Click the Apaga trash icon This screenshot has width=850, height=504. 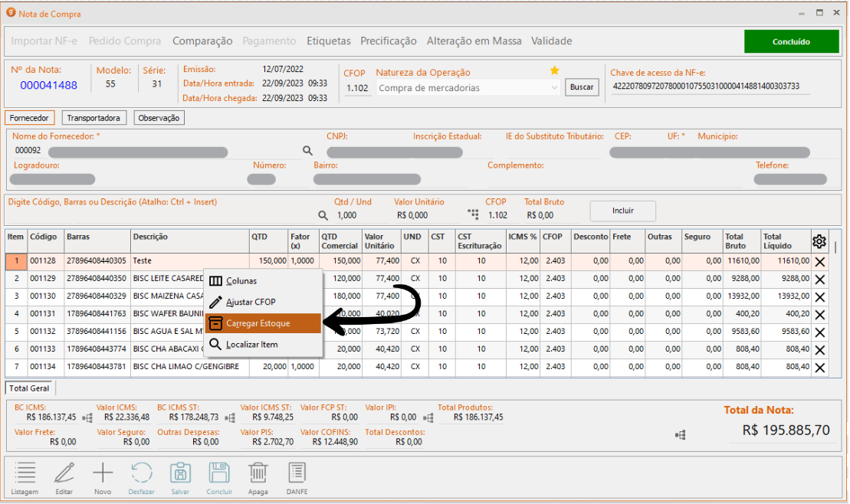[x=258, y=473]
